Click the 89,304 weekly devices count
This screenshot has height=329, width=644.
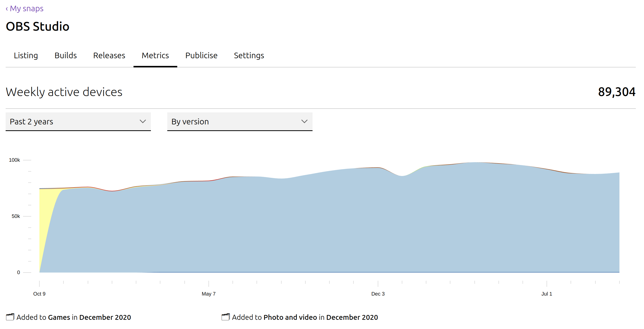point(617,92)
